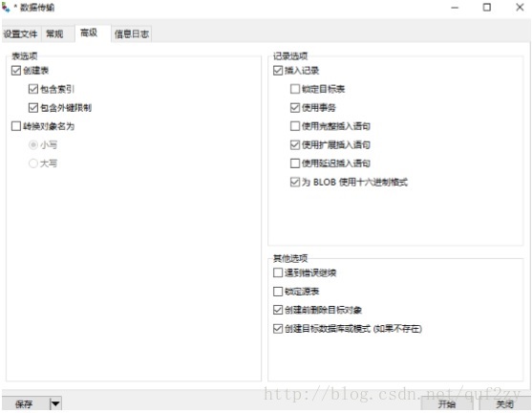This screenshot has width=532, height=413.
Task: Toggle 创建前删除目标对象 checkbox
Action: (278, 310)
